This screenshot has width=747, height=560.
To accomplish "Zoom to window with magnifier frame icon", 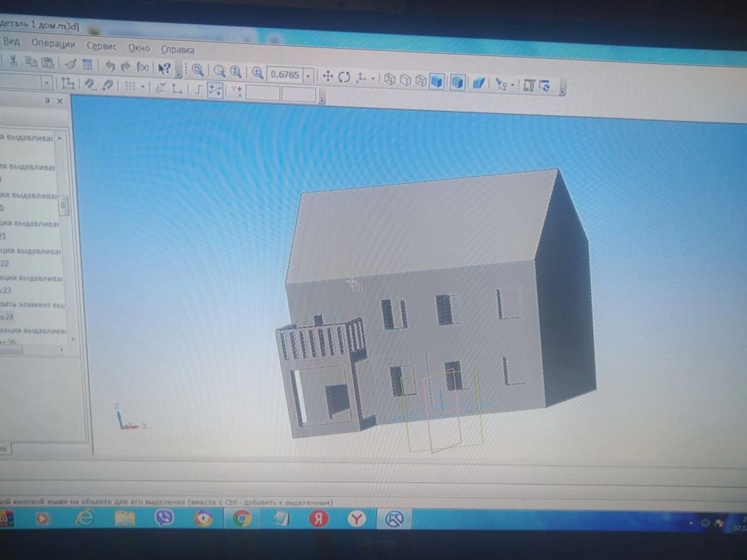I will pos(198,69).
